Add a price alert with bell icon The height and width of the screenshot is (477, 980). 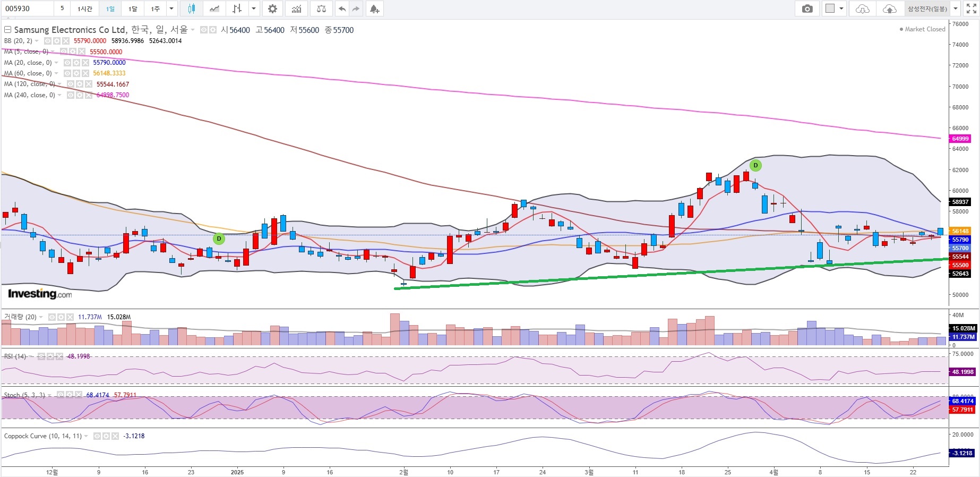click(x=375, y=8)
